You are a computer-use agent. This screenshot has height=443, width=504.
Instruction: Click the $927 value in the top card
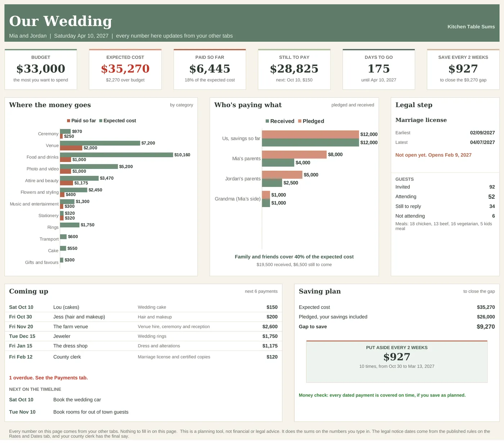pyautogui.click(x=463, y=68)
